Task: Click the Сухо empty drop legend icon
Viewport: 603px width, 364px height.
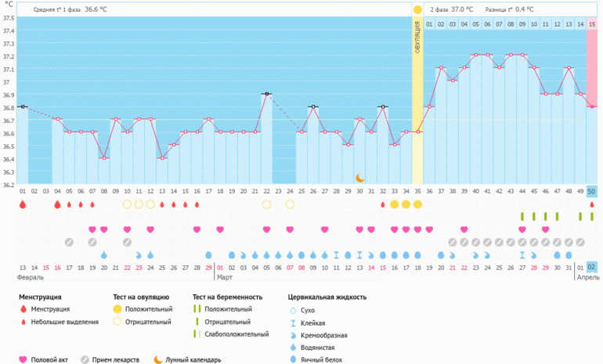Action: click(293, 310)
